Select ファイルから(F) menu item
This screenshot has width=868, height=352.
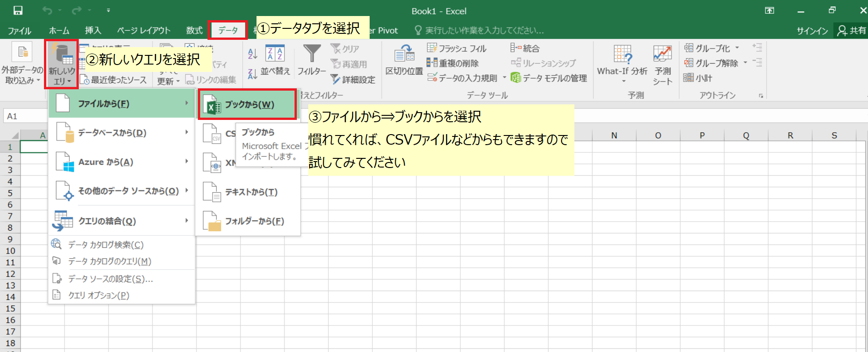(x=121, y=103)
